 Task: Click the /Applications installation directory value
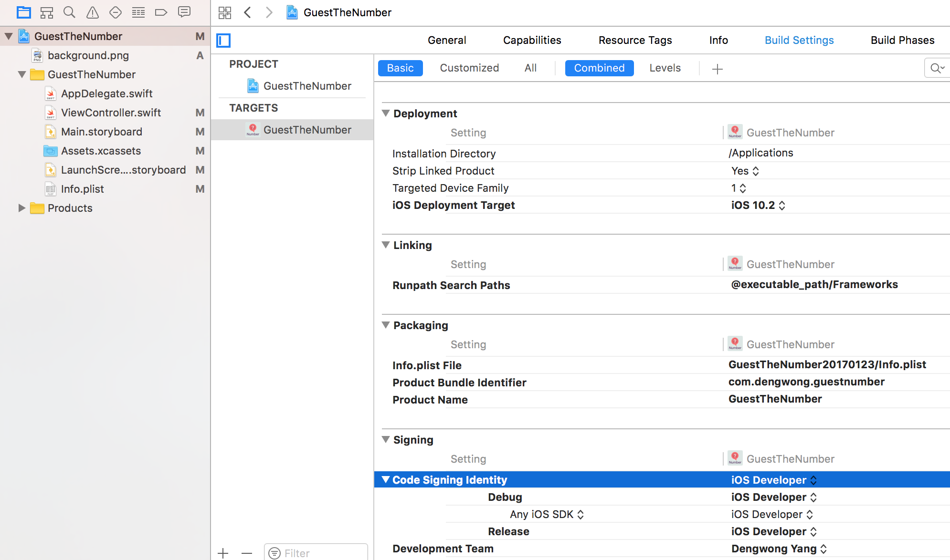tap(761, 153)
